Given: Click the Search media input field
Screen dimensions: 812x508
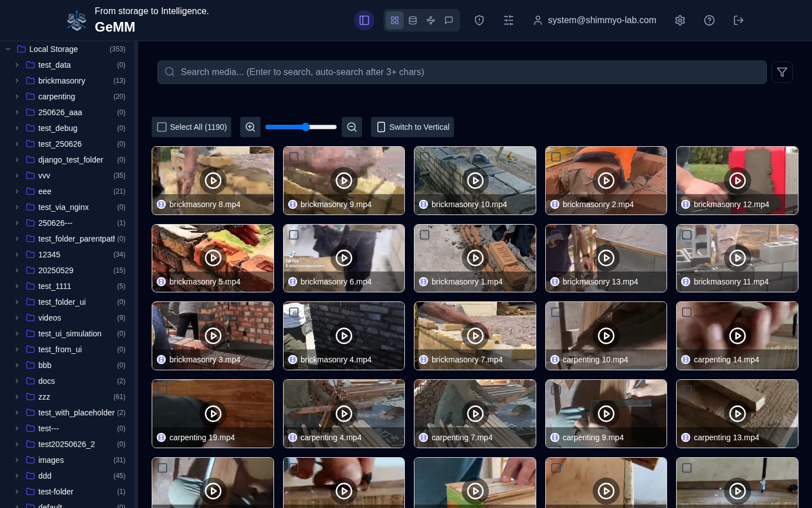Looking at the screenshot, I should 462,72.
